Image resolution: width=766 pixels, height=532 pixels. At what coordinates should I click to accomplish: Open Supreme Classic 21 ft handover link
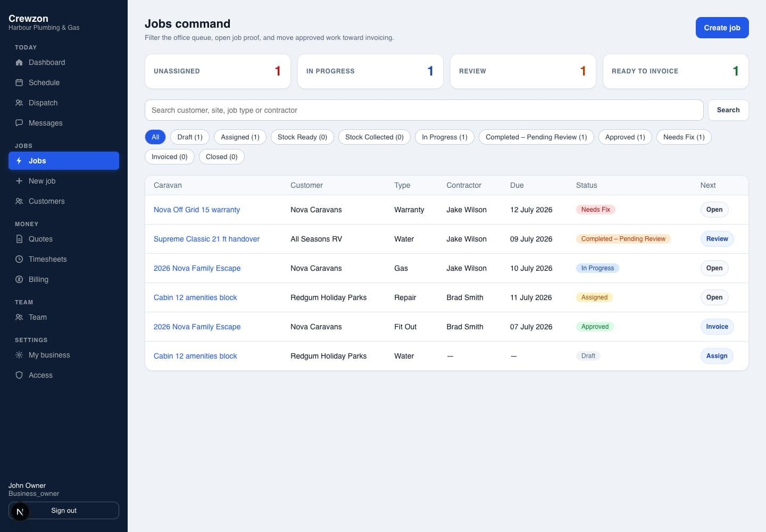pos(206,239)
